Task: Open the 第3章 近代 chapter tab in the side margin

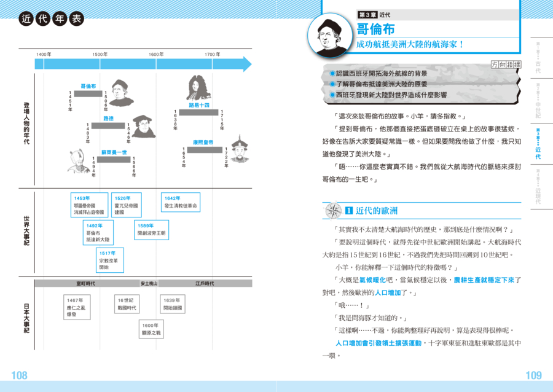Action: pyautogui.click(x=538, y=144)
